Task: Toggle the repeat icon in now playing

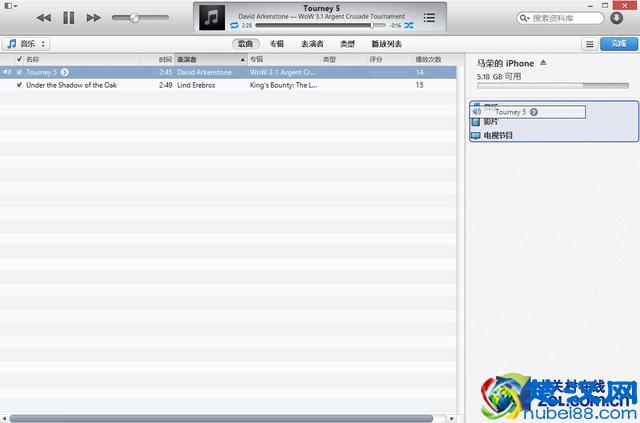Action: pos(234,25)
